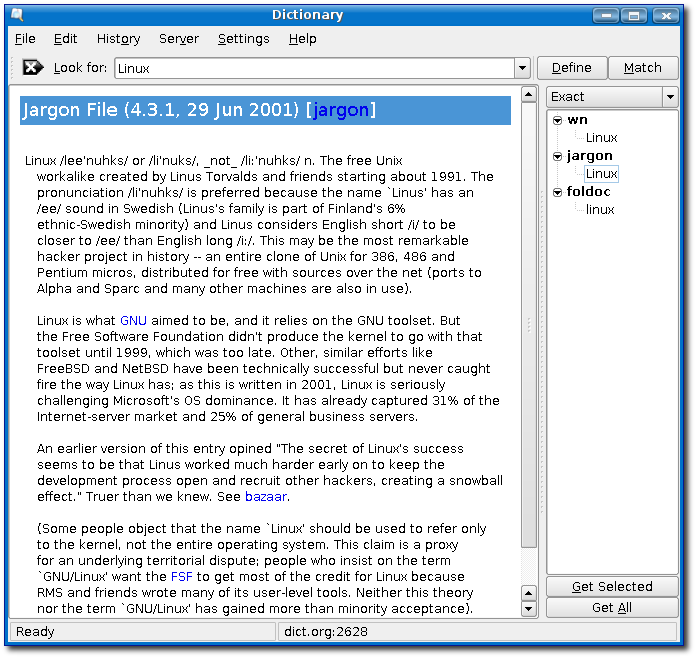Select Linux under the wn database

tap(602, 138)
